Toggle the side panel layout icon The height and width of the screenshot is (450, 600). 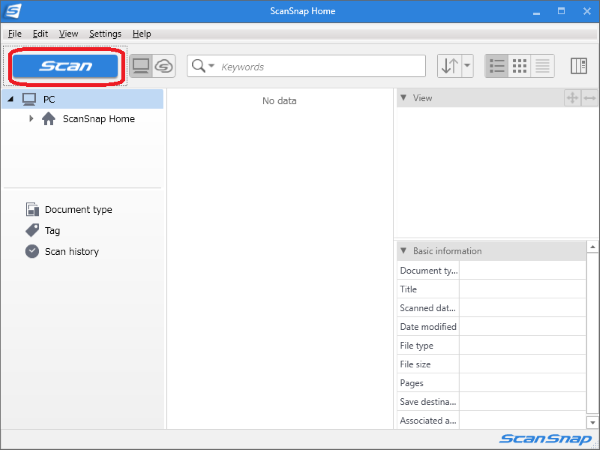579,66
